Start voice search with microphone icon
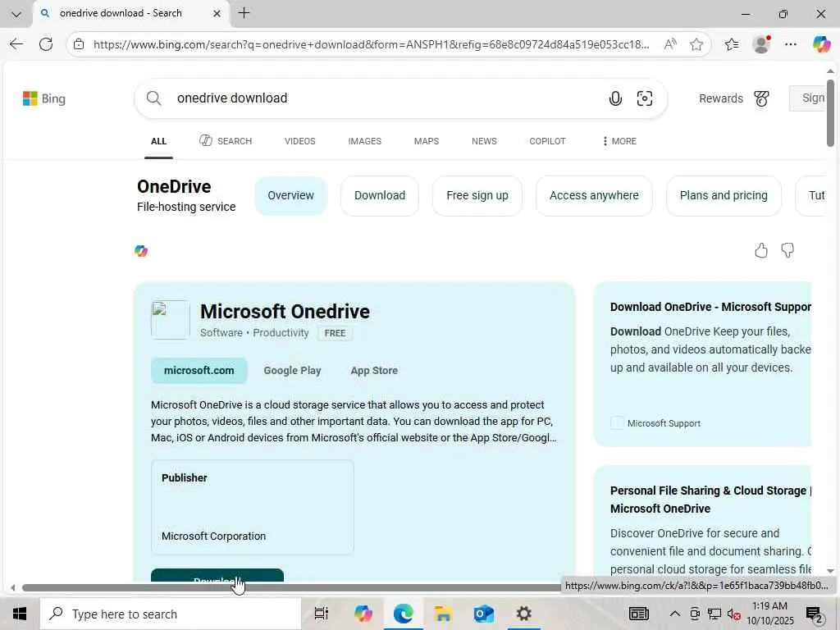Screen dimensions: 840x630 click(x=615, y=98)
